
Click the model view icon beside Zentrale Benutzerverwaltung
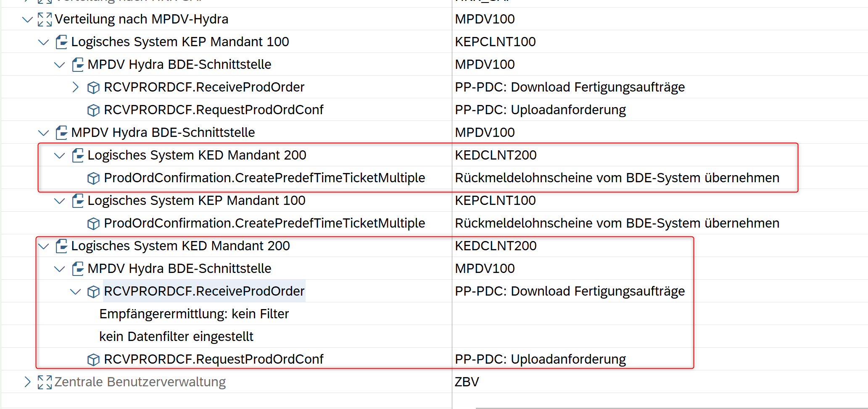click(x=45, y=382)
